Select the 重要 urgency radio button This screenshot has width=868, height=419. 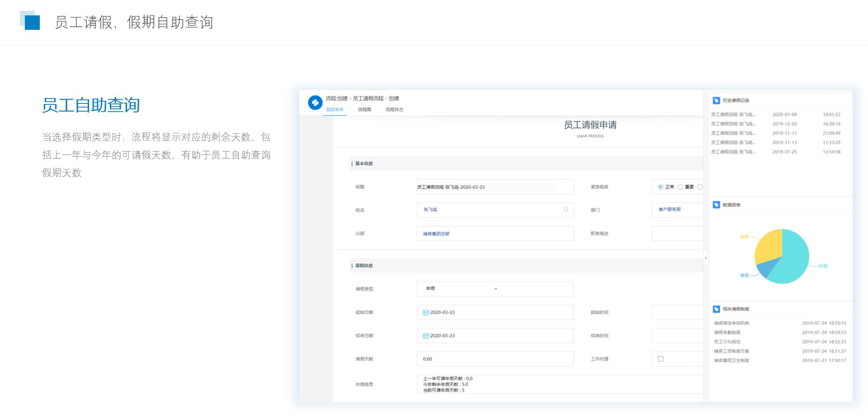coord(680,187)
